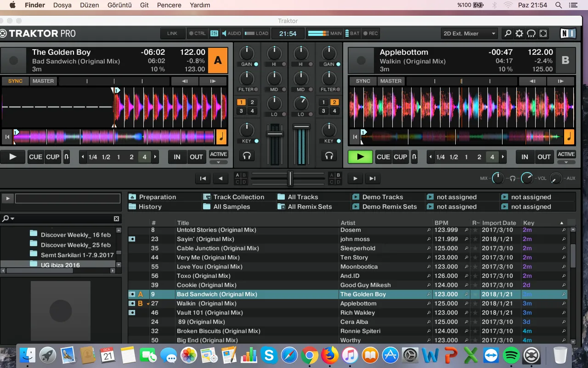Open the Dosya menu
Image resolution: width=588 pixels, height=368 pixels.
click(x=62, y=5)
